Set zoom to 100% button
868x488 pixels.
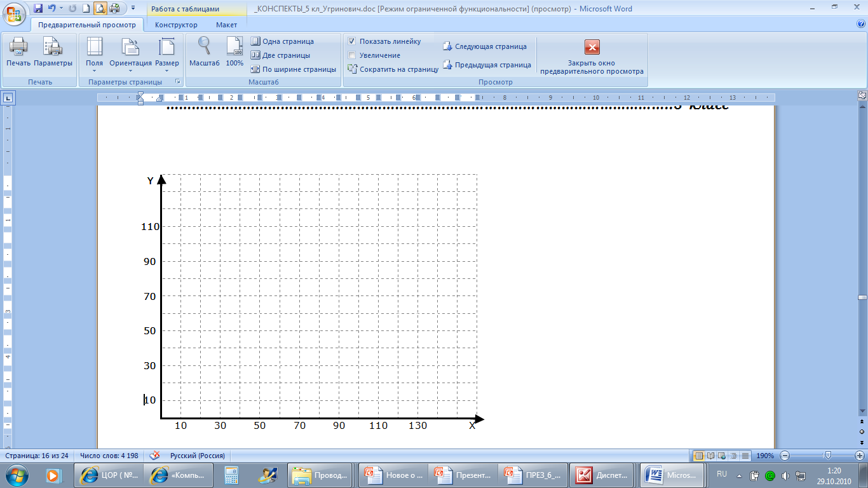234,52
